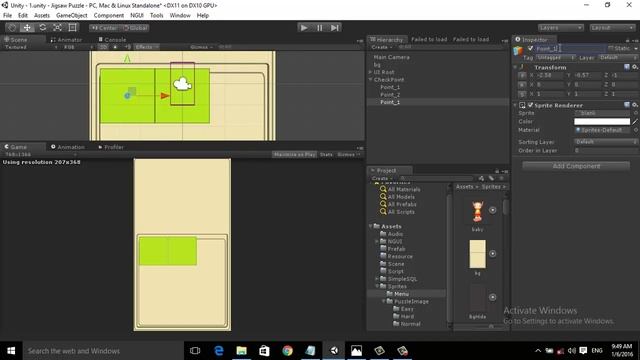The image size is (640, 360).
Task: Select the Scale tool
Action: [x=58, y=28]
